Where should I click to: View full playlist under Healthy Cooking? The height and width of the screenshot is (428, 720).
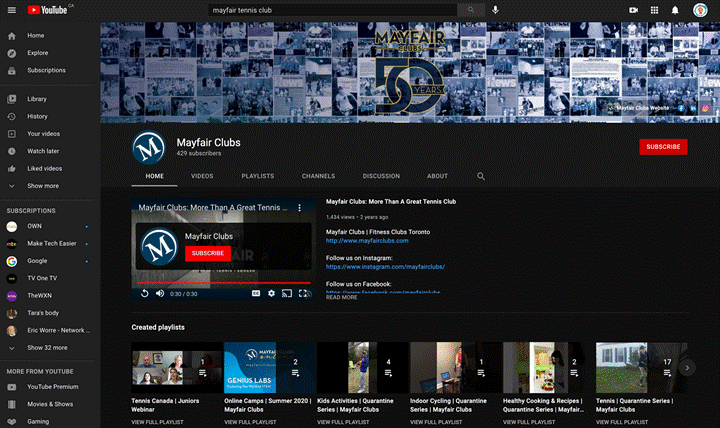(529, 422)
